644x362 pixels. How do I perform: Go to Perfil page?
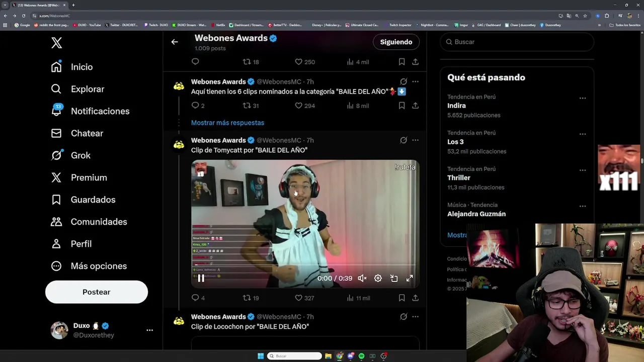[x=71, y=244]
